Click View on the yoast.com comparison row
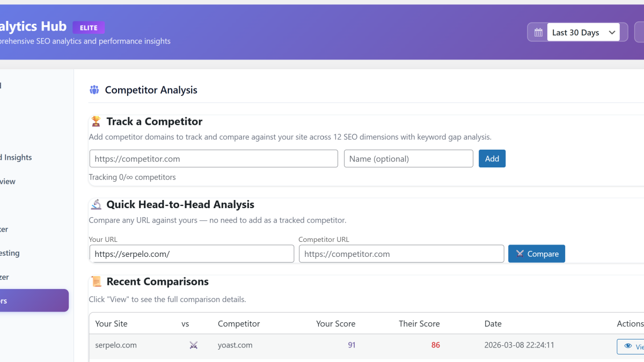The image size is (644, 362). pyautogui.click(x=633, y=346)
